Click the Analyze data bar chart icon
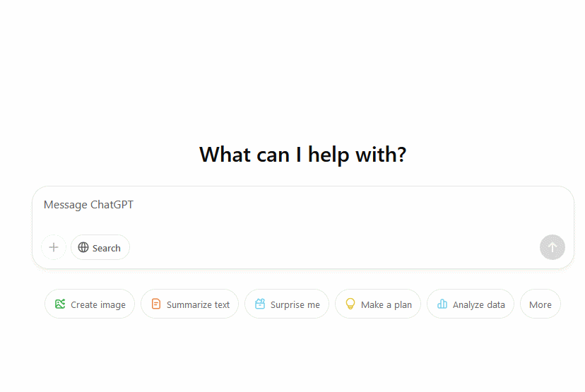585x392 pixels. 442,304
